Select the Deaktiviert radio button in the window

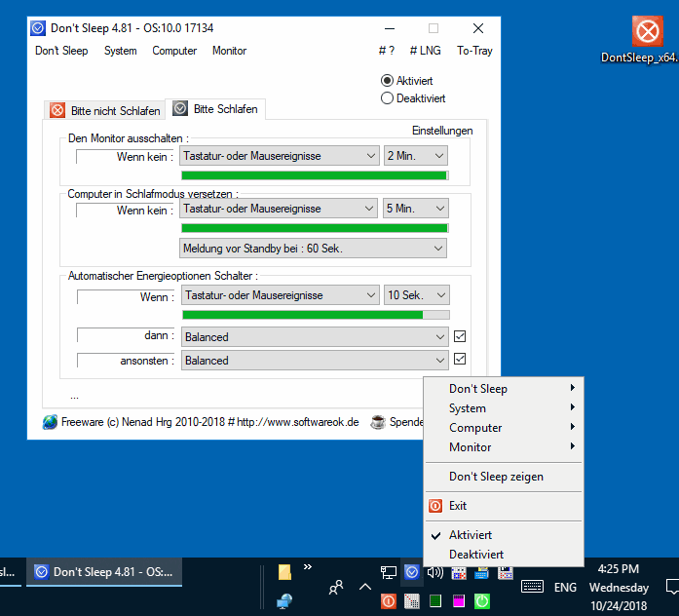387,98
